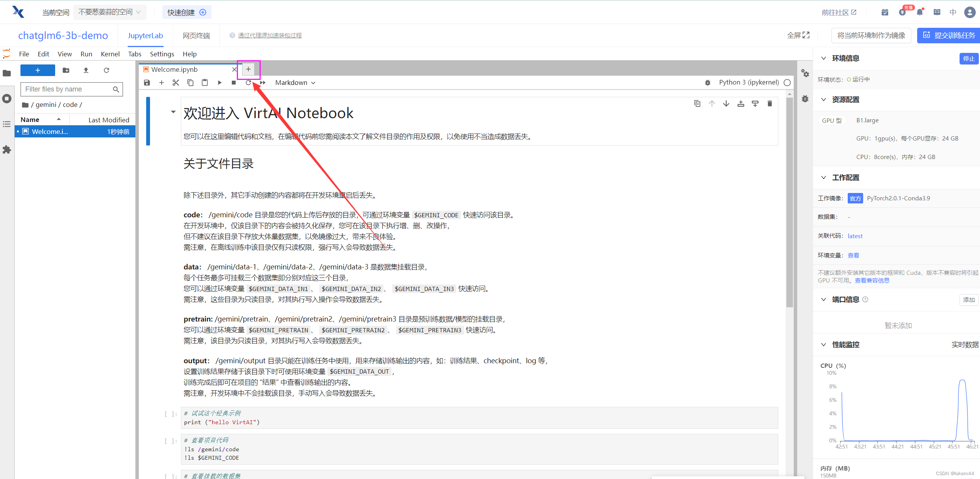980x479 pixels.
Task: Collapse the 资源配置 section
Action: click(824, 100)
